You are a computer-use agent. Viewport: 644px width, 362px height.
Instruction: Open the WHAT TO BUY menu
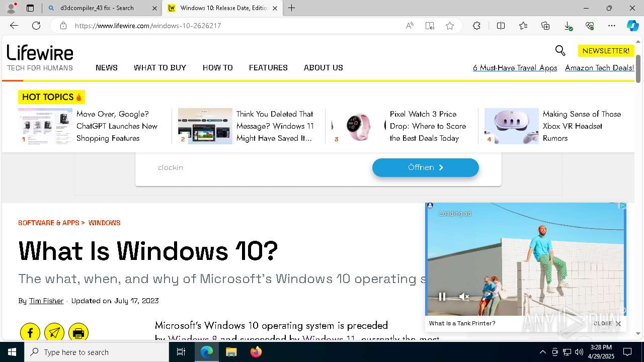(160, 67)
